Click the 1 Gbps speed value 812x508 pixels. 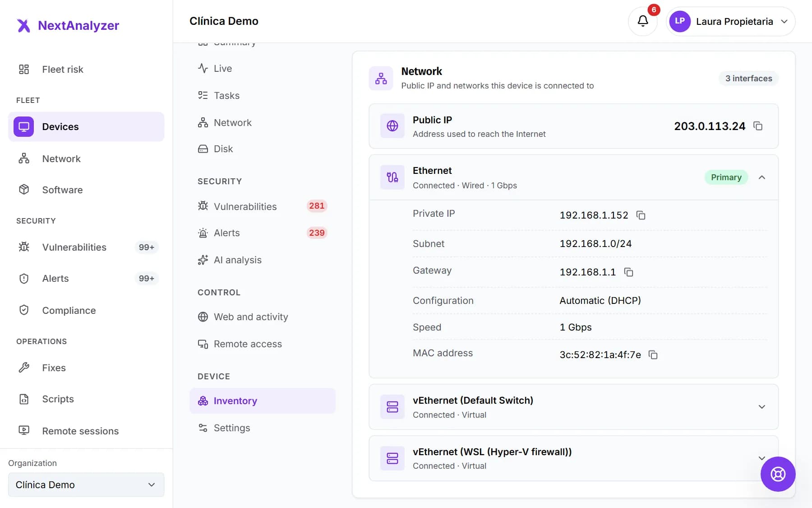(x=576, y=327)
